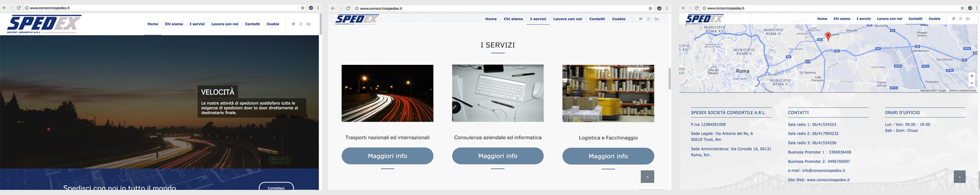Twitter icon in the left window header
This screenshot has height=195, width=980.
pyautogui.click(x=293, y=24)
